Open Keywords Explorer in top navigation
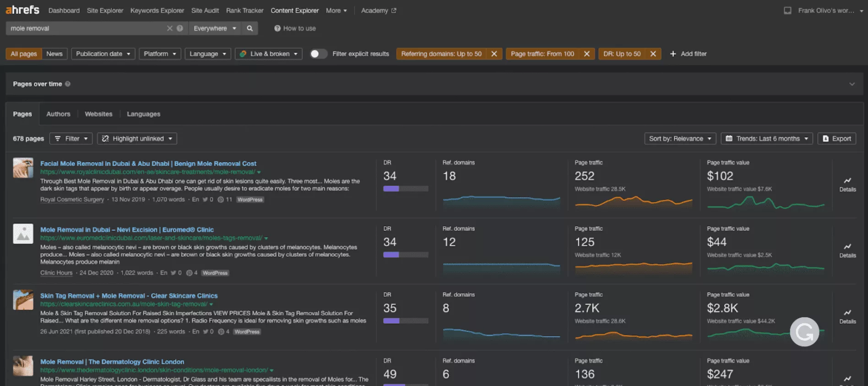 [157, 11]
